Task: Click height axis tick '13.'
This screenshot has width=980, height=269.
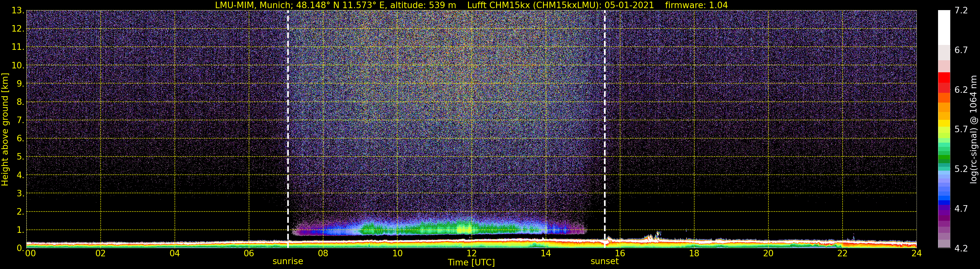Action: (18, 11)
